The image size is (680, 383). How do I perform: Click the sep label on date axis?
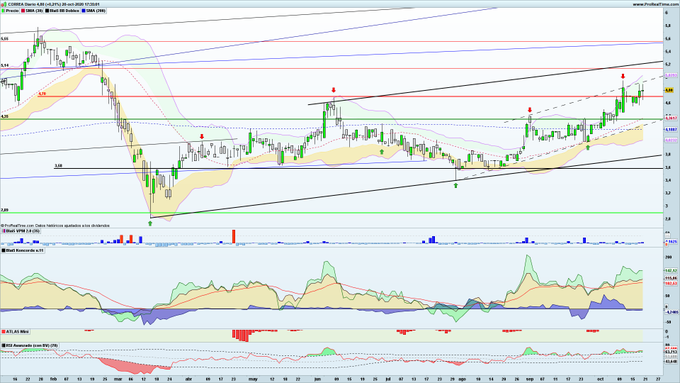[530, 379]
